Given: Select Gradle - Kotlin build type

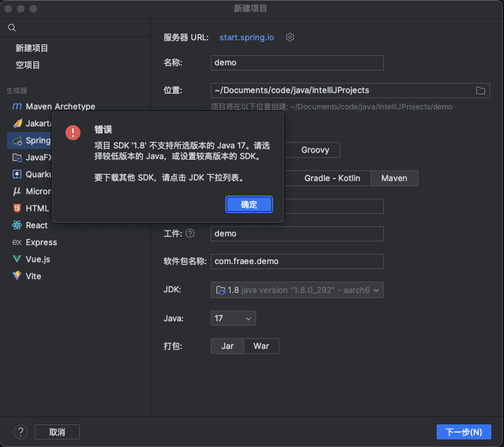Looking at the screenshot, I should (x=332, y=178).
